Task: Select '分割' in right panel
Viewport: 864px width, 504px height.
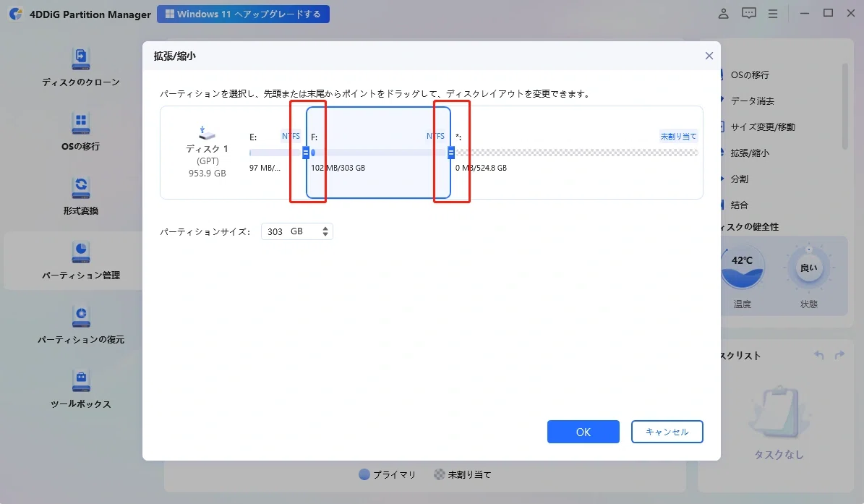Action: pos(739,179)
